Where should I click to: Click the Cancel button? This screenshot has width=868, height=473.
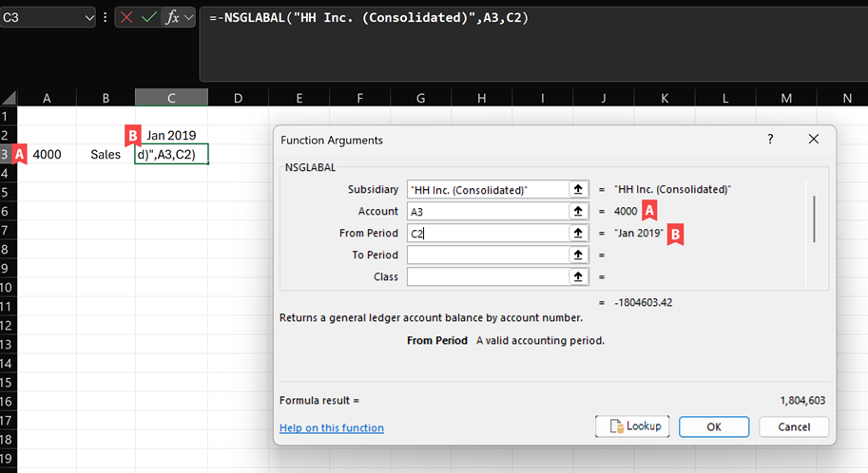(794, 426)
